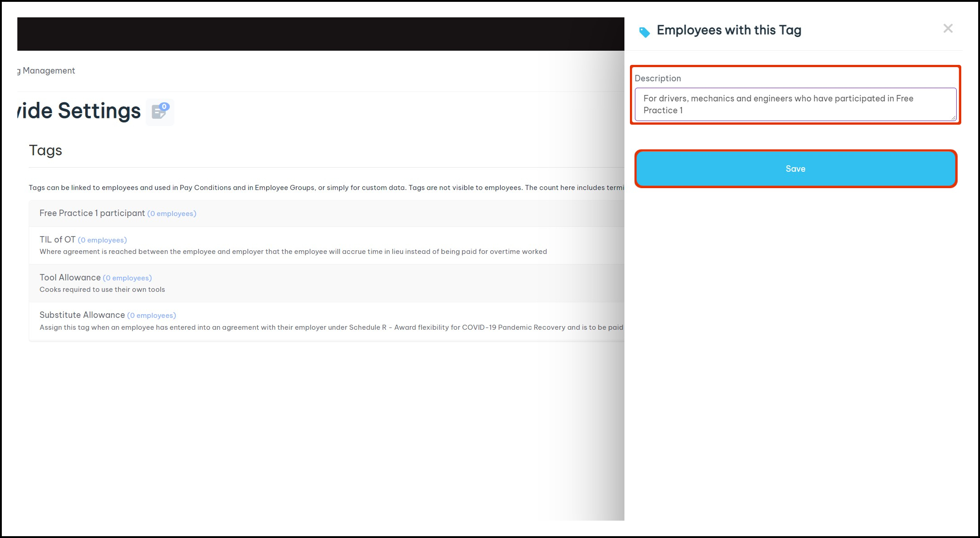Select the Tool Allowance tag
The height and width of the screenshot is (538, 980).
70,278
